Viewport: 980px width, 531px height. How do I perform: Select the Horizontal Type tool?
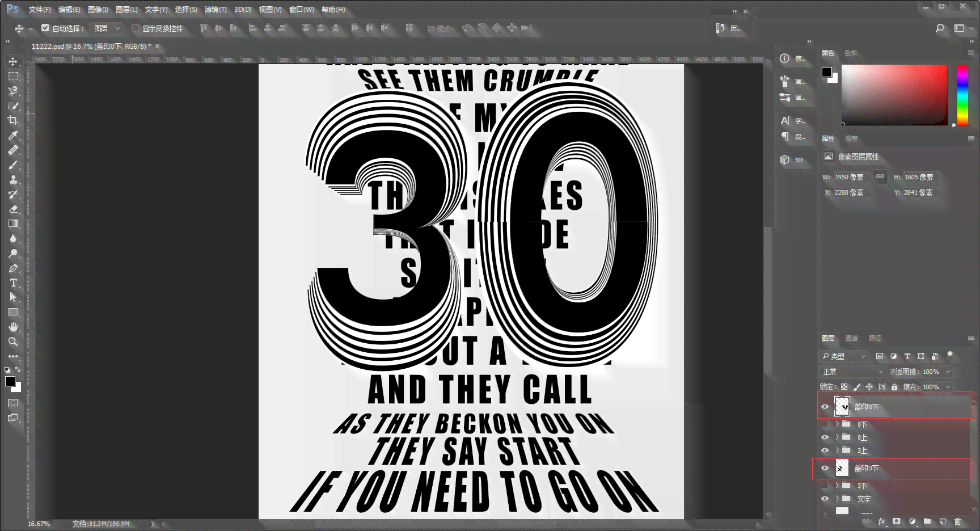pos(13,283)
